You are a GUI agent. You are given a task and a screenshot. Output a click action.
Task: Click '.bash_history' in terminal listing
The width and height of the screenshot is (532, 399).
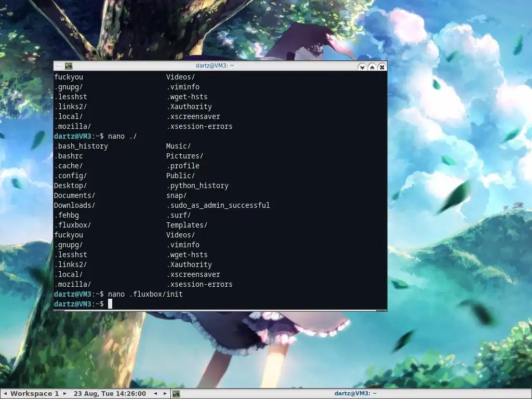(x=81, y=146)
